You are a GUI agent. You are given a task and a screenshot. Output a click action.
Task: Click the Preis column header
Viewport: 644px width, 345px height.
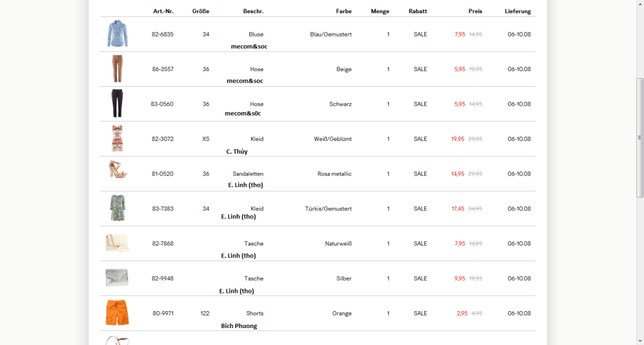pyautogui.click(x=475, y=11)
